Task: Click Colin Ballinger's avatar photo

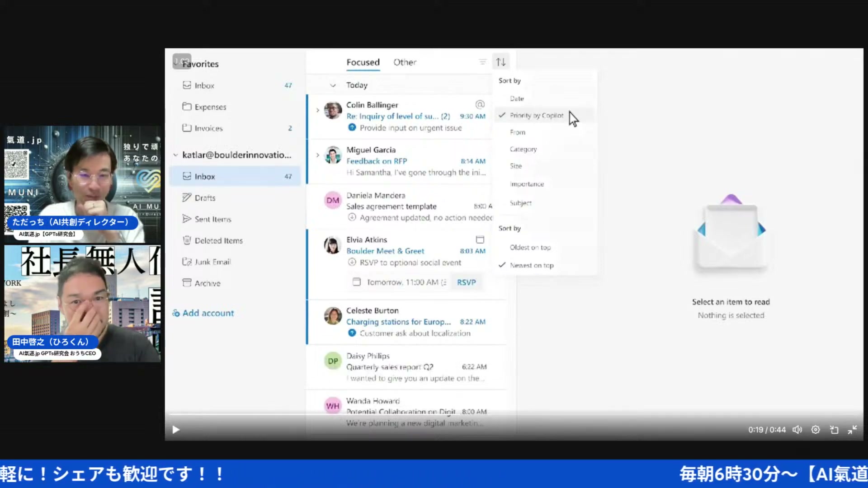Action: click(333, 110)
